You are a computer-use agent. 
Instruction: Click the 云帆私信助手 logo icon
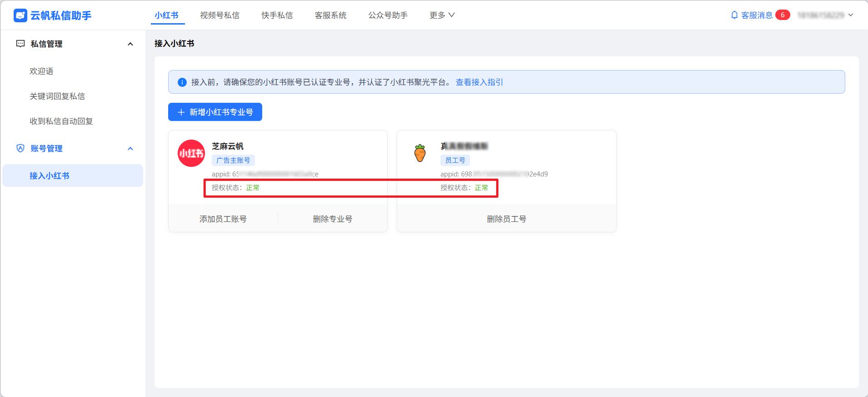(20, 15)
